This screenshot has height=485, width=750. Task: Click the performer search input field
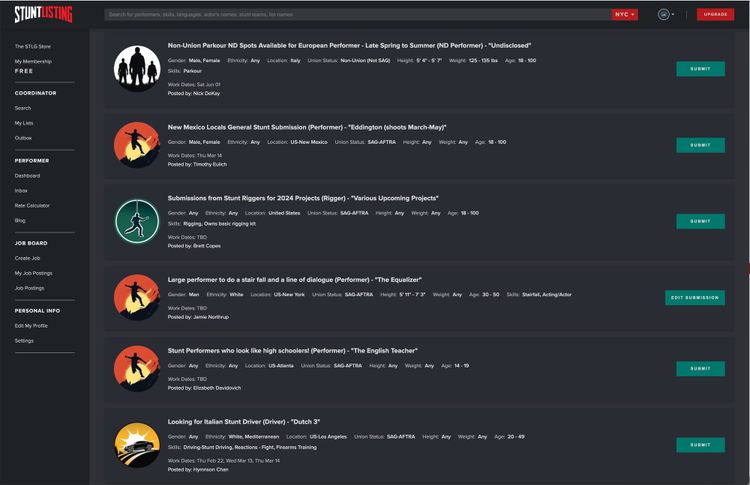[358, 14]
